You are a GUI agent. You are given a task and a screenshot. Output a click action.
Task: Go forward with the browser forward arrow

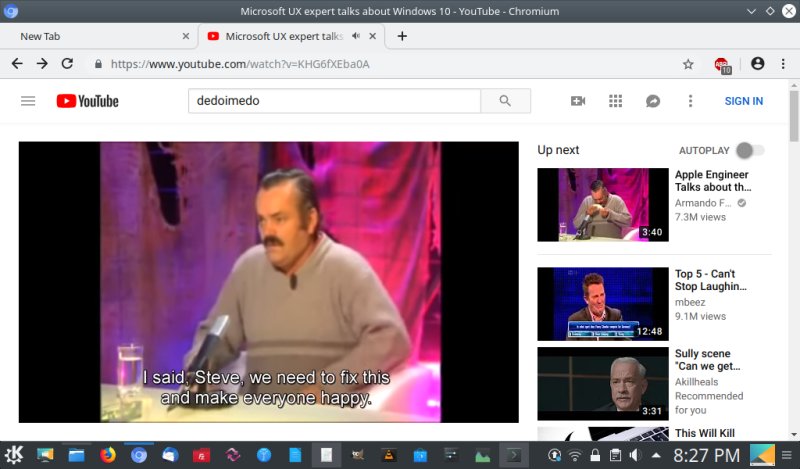42,64
